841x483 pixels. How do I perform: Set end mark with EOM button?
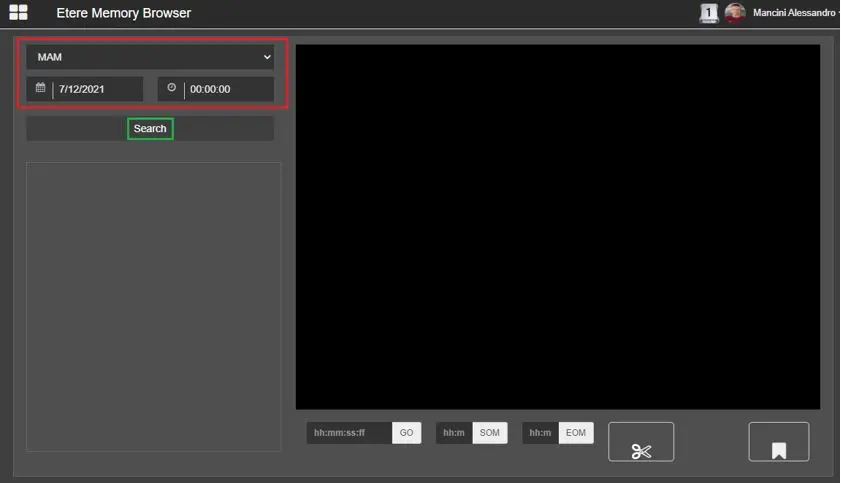(576, 433)
